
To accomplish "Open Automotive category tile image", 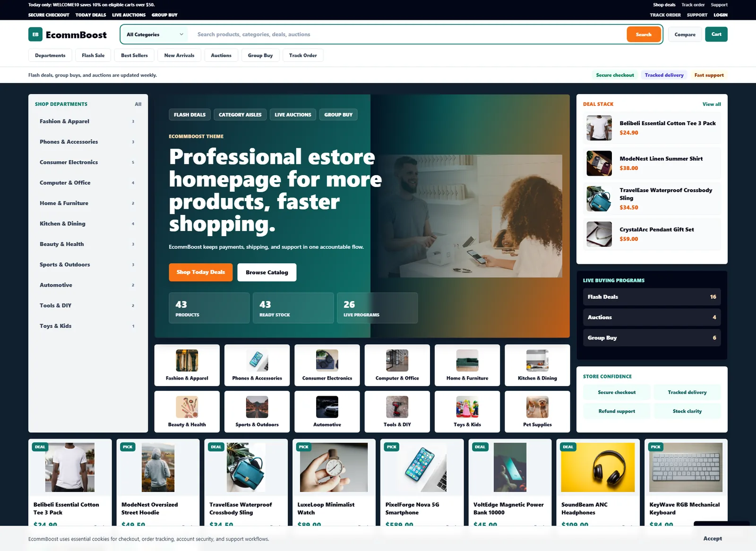I will point(327,407).
